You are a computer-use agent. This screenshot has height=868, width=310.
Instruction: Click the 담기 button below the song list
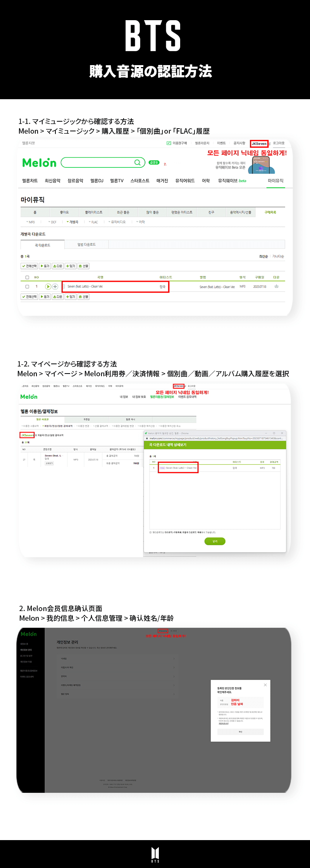pyautogui.click(x=71, y=297)
